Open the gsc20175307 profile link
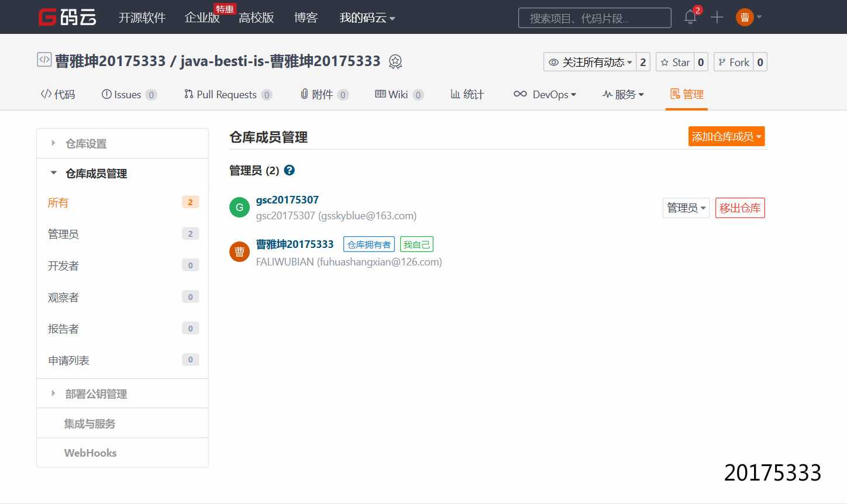 pos(287,199)
